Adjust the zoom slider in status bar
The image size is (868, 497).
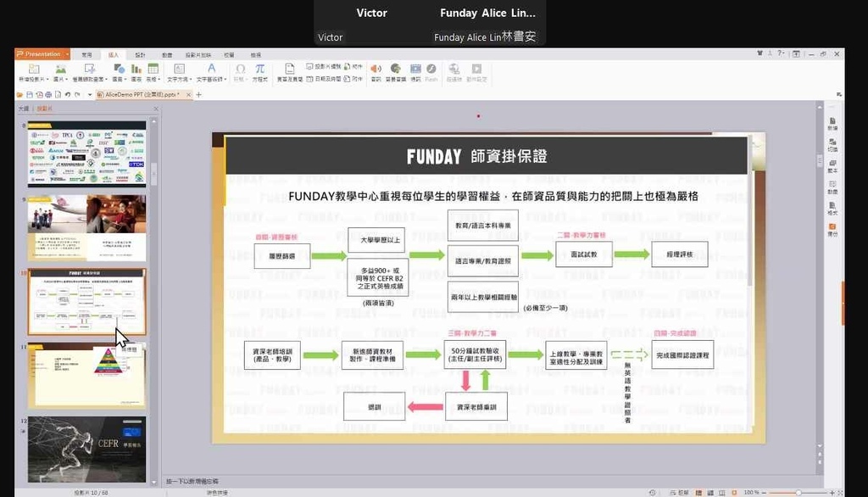click(798, 493)
